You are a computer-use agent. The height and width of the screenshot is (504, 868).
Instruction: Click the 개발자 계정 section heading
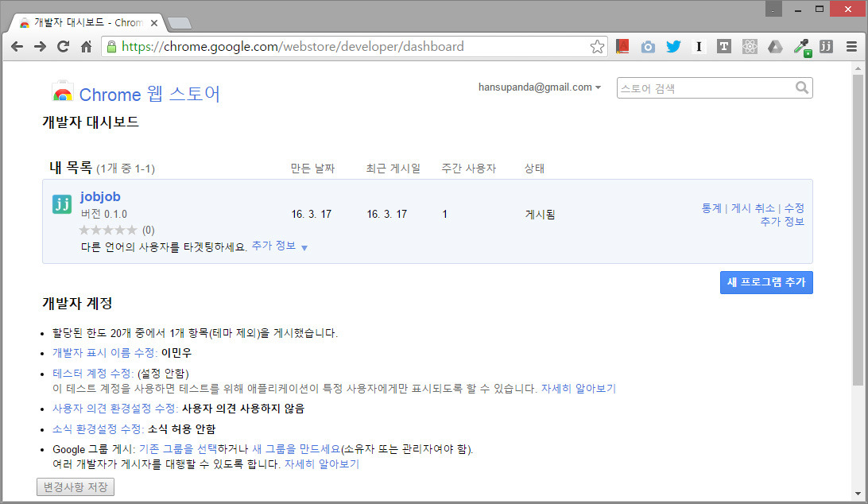pos(78,304)
